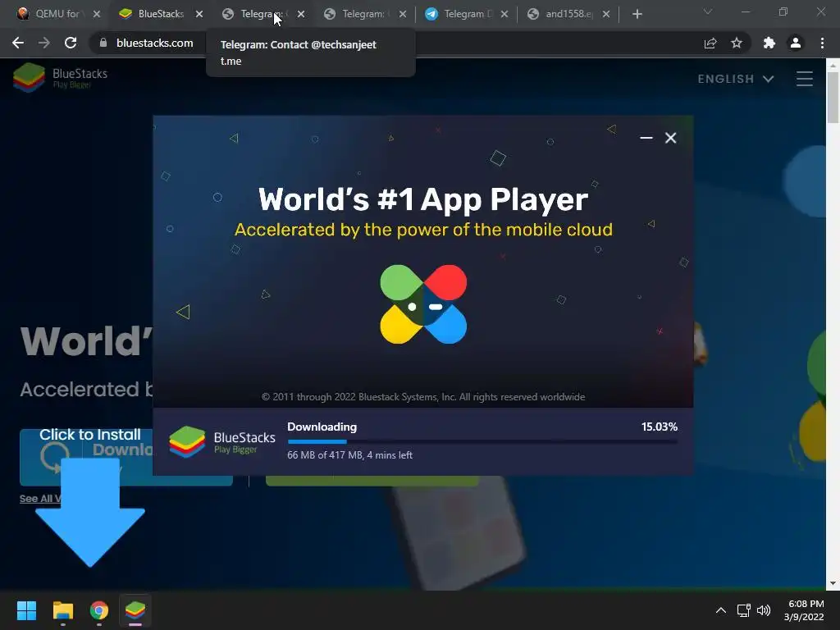Close the and1558 tab
The image size is (840, 630).
tap(606, 15)
